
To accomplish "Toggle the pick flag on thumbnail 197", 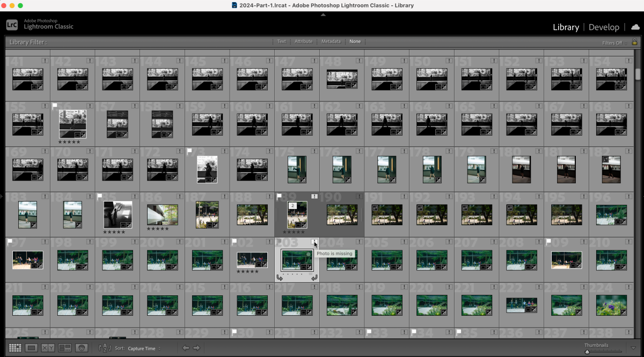I will (x=10, y=242).
